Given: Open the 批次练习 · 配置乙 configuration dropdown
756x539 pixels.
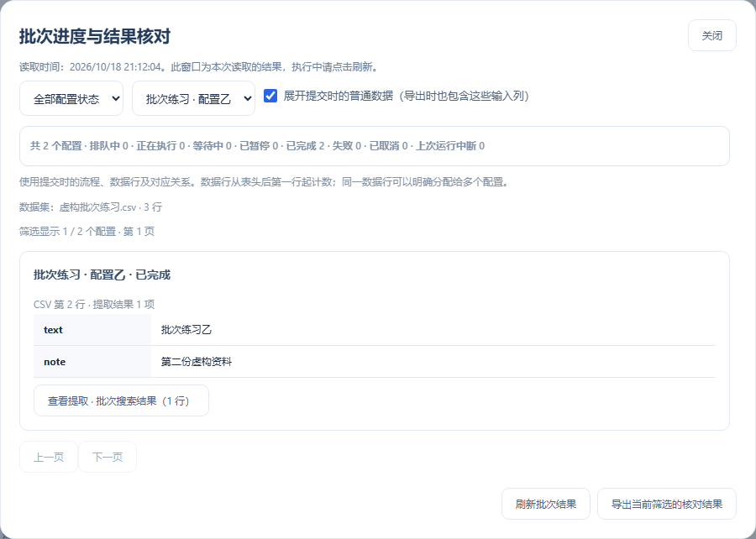Looking at the screenshot, I should (193, 98).
